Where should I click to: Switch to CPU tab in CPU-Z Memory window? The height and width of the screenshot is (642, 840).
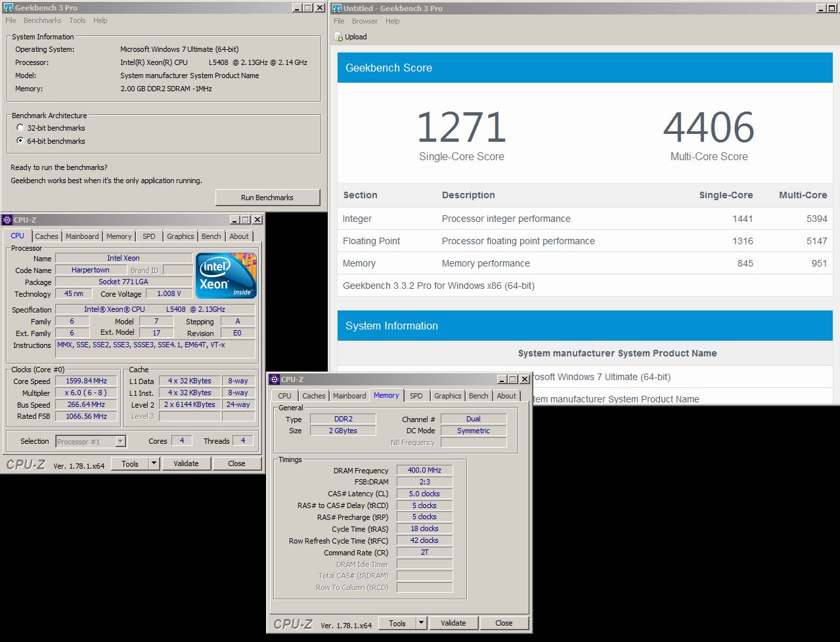tap(284, 396)
